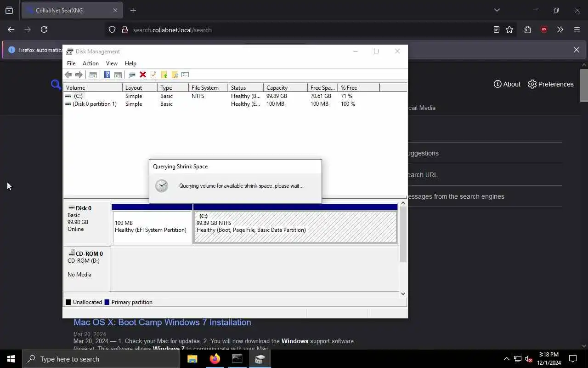Close the CollabNet SearXNG tab
The height and width of the screenshot is (368, 588).
(x=115, y=10)
